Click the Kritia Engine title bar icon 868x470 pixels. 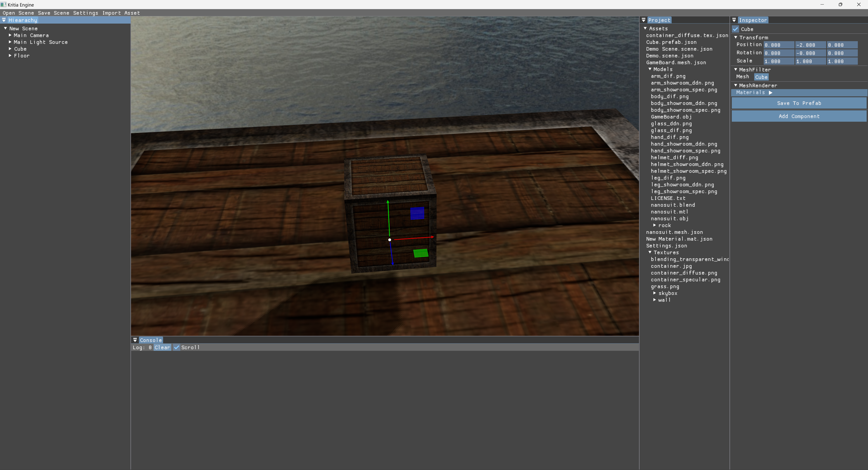[x=3, y=5]
